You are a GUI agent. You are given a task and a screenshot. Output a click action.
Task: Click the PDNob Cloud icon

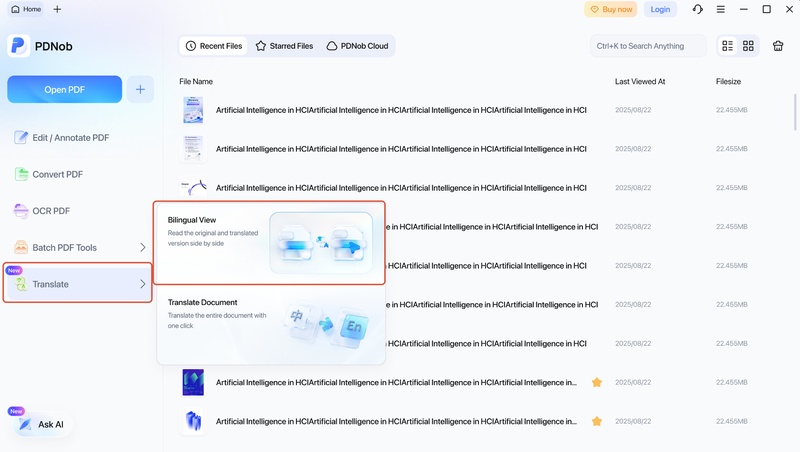pos(332,46)
